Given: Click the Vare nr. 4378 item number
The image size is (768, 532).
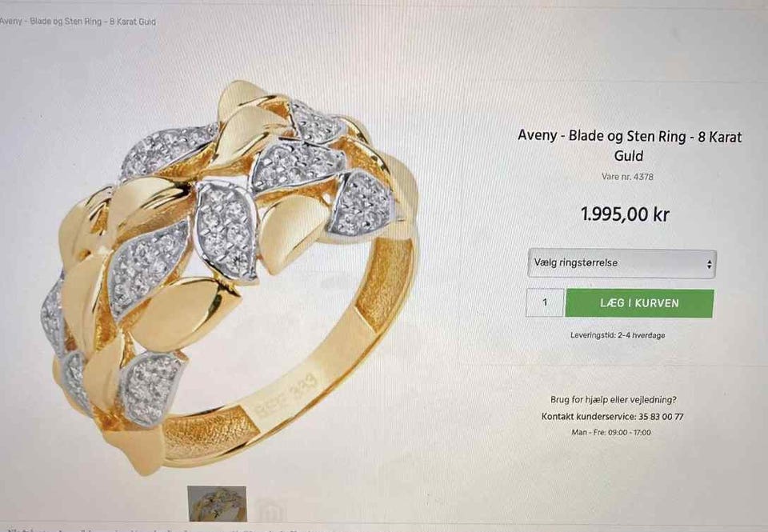Looking at the screenshot, I should coord(627,176).
